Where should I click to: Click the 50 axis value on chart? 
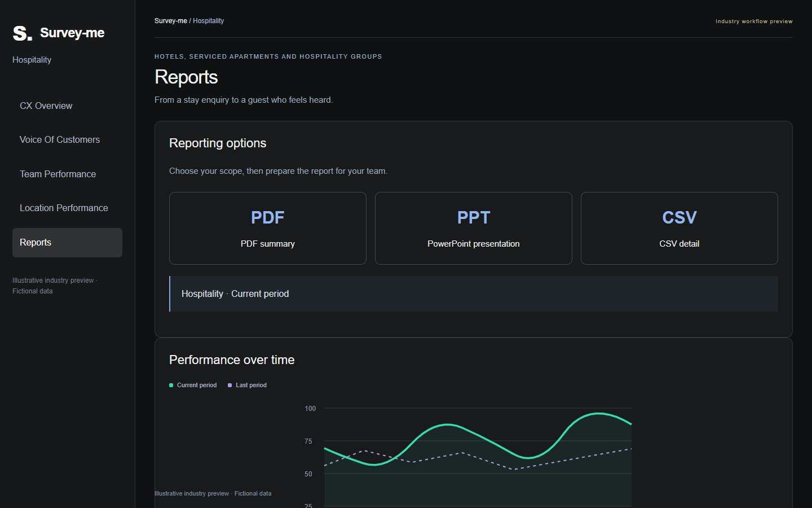coord(308,474)
